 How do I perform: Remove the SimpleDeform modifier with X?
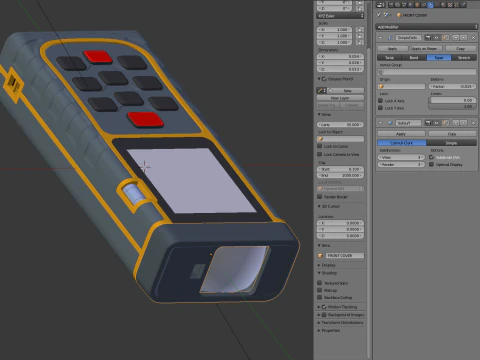click(473, 37)
